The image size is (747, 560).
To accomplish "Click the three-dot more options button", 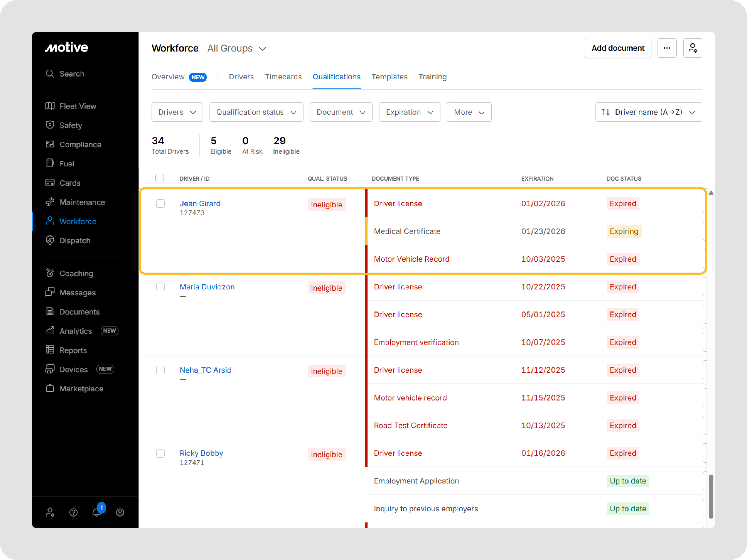I will (667, 48).
